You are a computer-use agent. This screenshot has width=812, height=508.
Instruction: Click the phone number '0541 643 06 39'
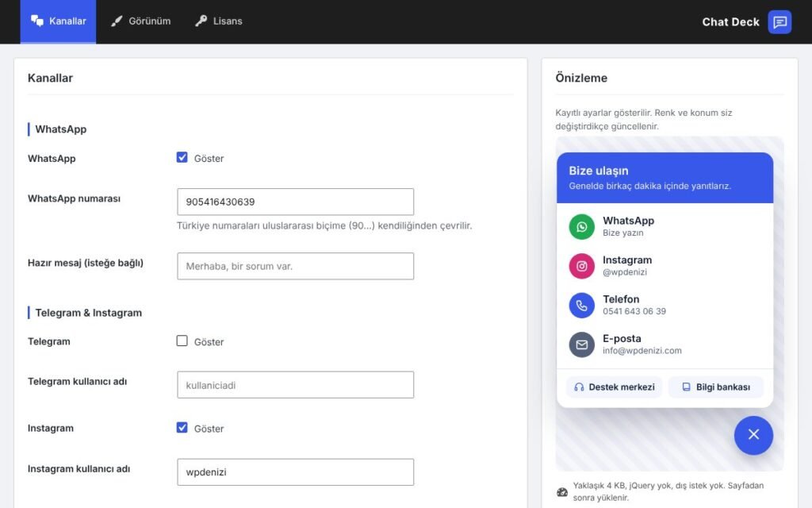point(634,311)
